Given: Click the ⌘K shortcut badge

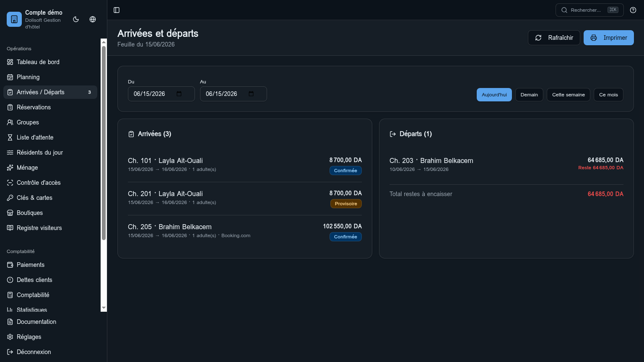Looking at the screenshot, I should pos(613,10).
